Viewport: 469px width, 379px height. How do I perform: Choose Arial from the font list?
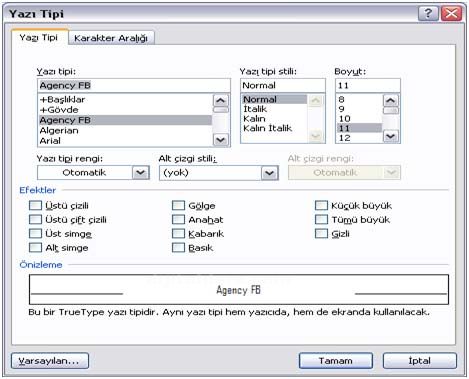tap(125, 141)
